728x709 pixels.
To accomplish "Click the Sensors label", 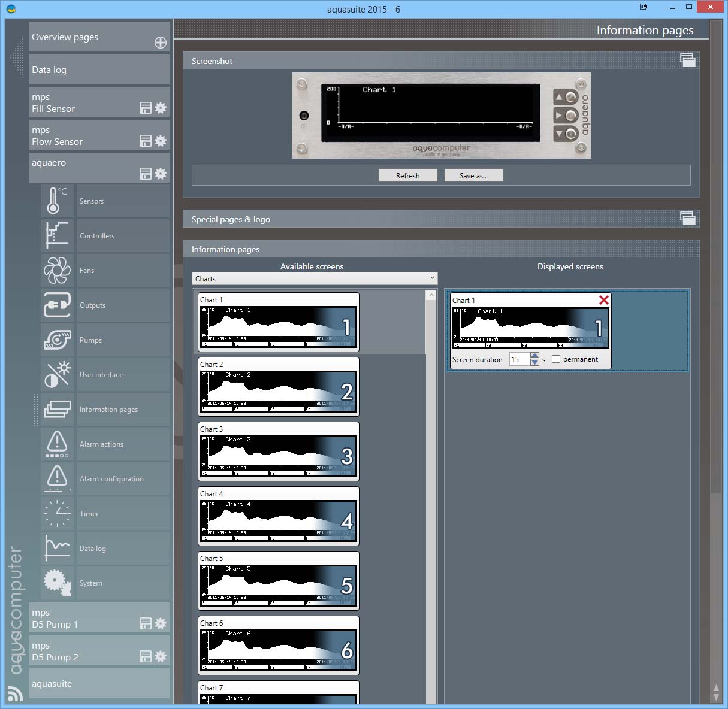I will coord(92,201).
